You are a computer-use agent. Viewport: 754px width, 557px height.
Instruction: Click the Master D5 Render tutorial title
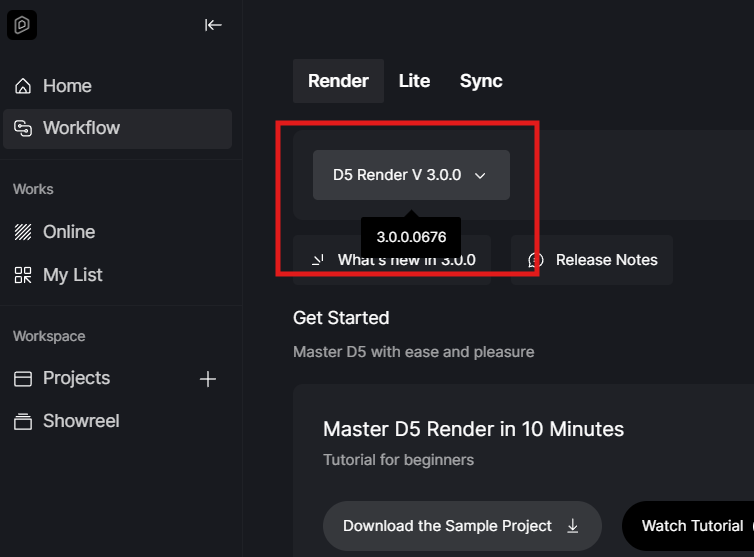click(x=473, y=429)
